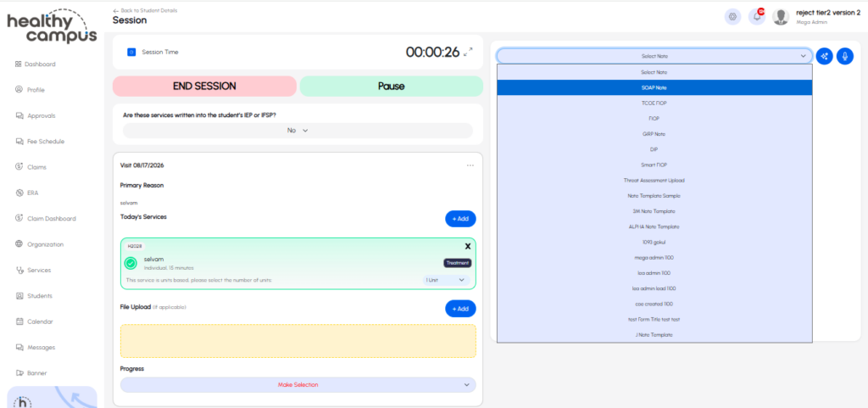Go Back to Student Details

pyautogui.click(x=145, y=10)
